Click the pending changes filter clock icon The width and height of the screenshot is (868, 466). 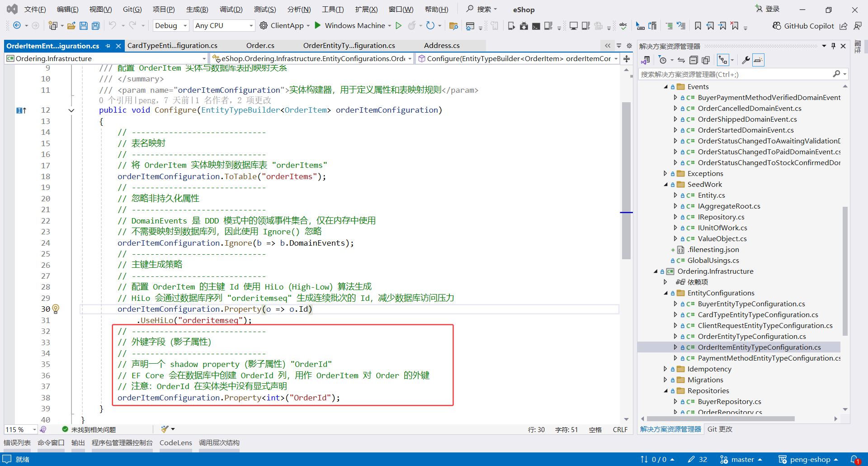tap(663, 60)
